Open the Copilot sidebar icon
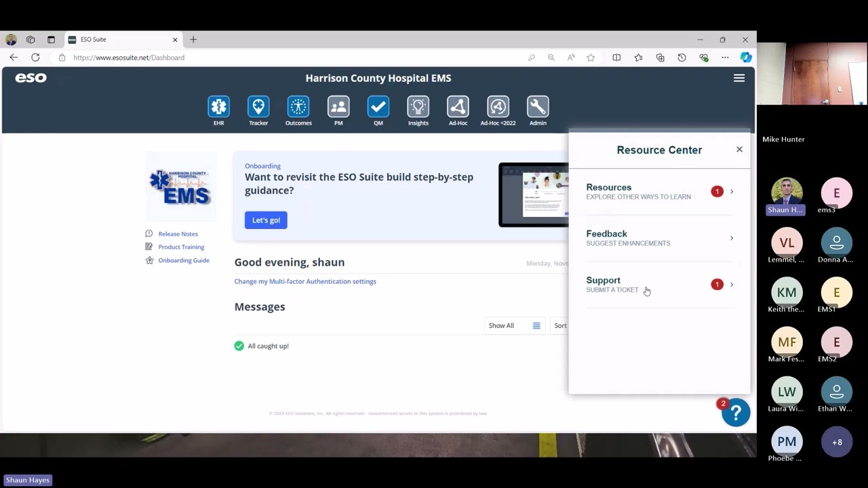868x488 pixels. (746, 58)
